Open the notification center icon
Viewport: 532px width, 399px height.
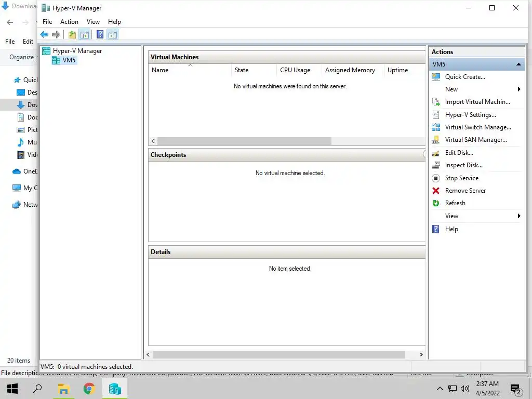coord(516,389)
